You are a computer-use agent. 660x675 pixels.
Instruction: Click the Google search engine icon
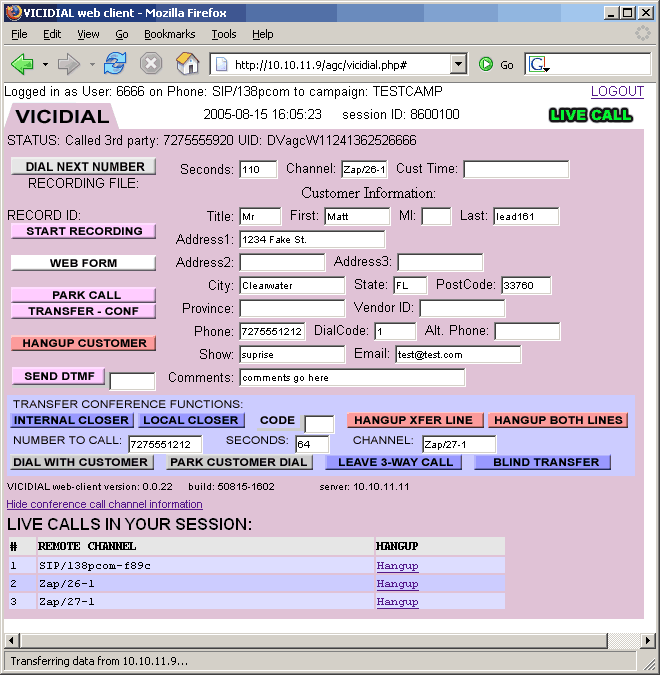pos(539,64)
